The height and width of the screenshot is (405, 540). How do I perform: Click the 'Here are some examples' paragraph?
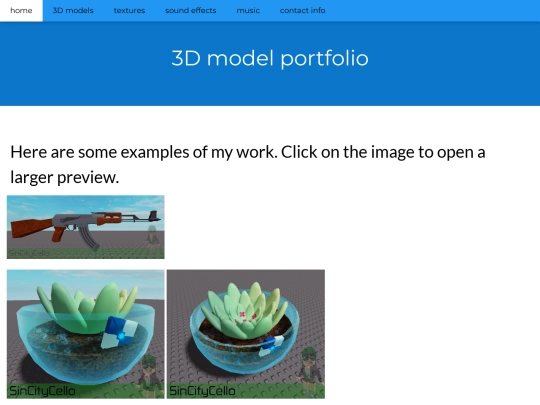click(248, 164)
